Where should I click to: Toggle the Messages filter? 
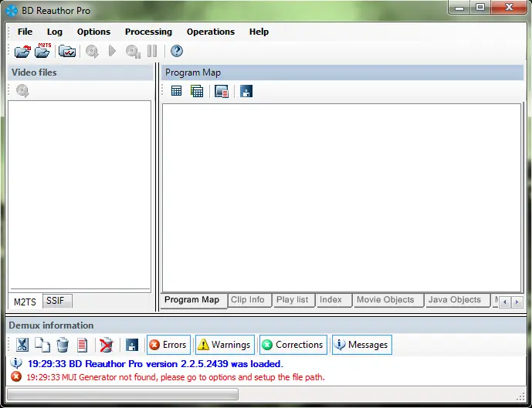[361, 345]
